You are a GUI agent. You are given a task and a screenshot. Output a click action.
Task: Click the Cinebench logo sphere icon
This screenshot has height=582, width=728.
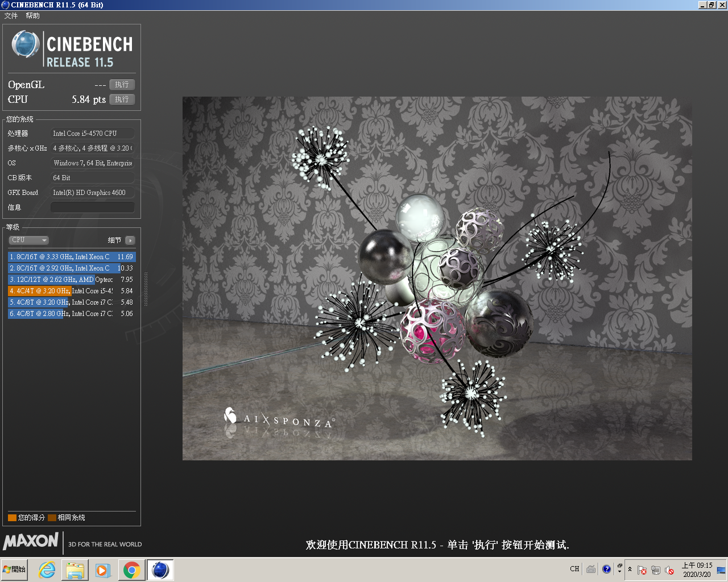tap(25, 44)
